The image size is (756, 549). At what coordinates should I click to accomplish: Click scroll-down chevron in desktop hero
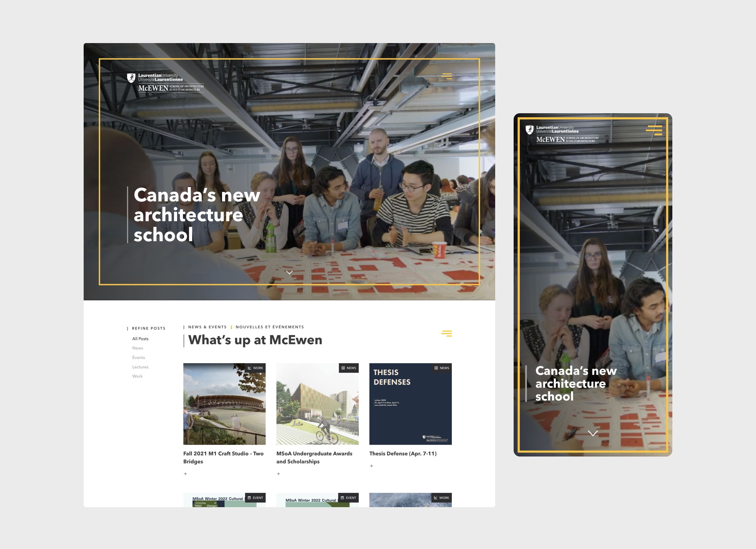click(289, 272)
